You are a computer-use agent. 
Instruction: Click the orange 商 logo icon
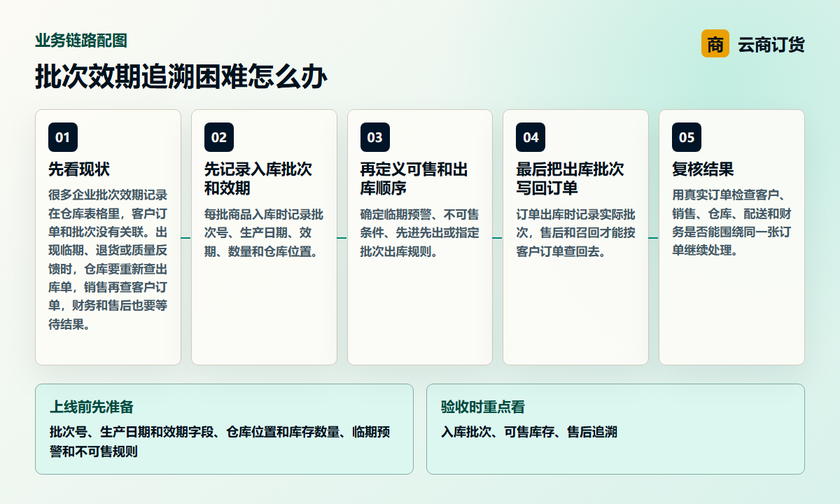[x=715, y=43]
